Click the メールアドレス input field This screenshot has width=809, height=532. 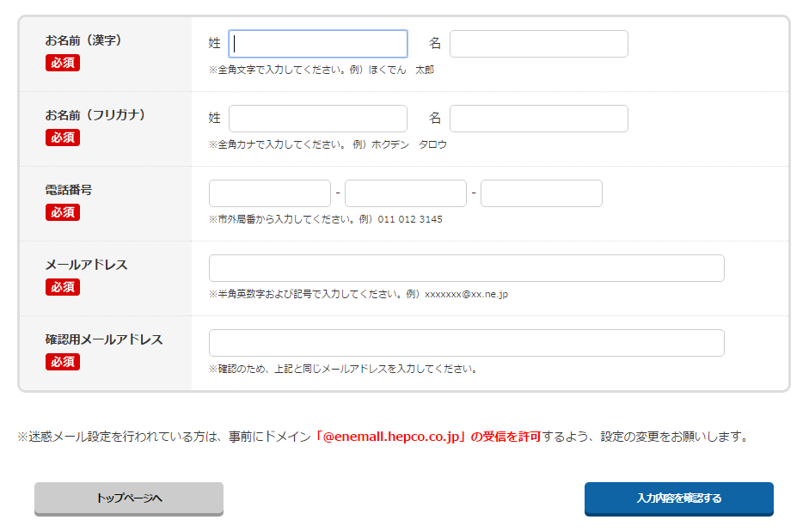(x=467, y=268)
